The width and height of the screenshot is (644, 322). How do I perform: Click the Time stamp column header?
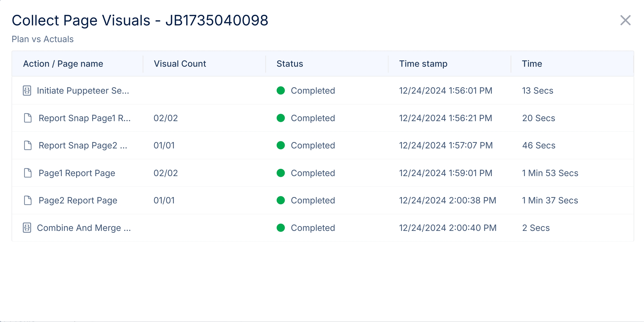[x=423, y=64]
